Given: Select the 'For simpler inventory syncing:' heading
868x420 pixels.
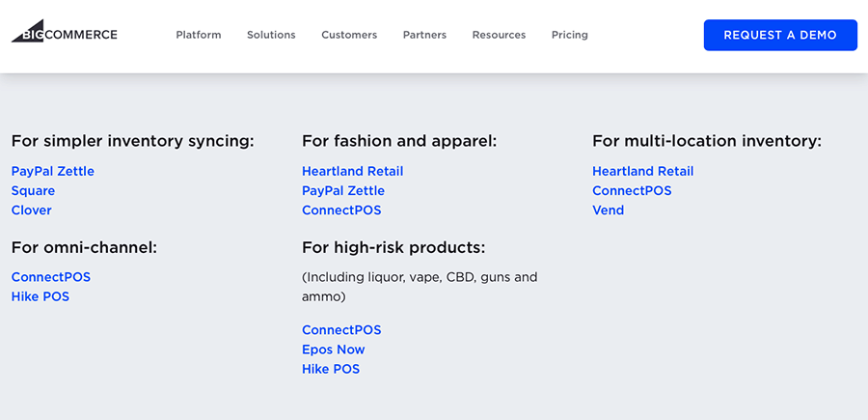Looking at the screenshot, I should 133,141.
